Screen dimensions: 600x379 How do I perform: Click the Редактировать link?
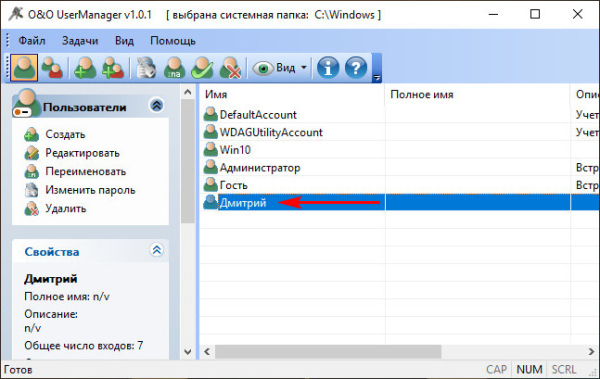[x=82, y=153]
